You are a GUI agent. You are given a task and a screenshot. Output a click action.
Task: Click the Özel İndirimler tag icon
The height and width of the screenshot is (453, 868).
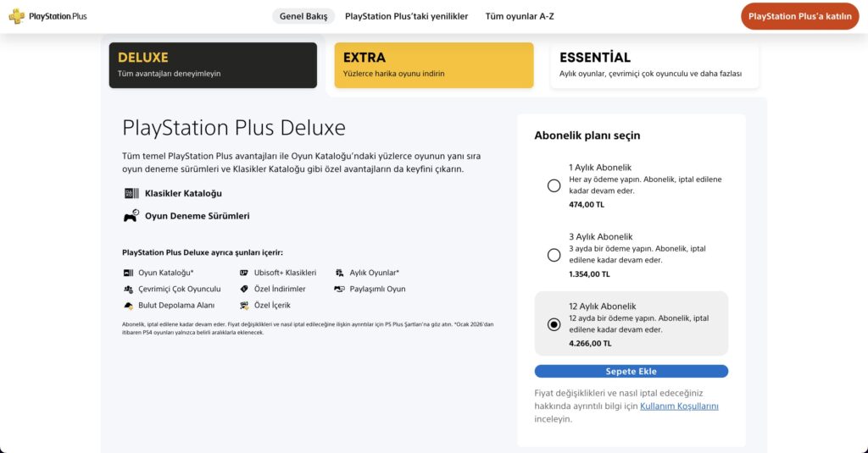point(244,289)
